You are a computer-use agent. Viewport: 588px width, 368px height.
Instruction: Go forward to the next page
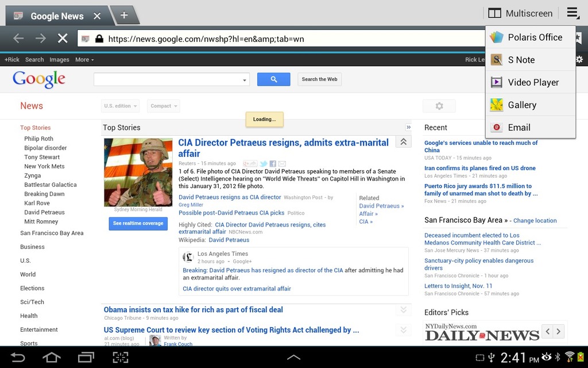[x=41, y=38]
